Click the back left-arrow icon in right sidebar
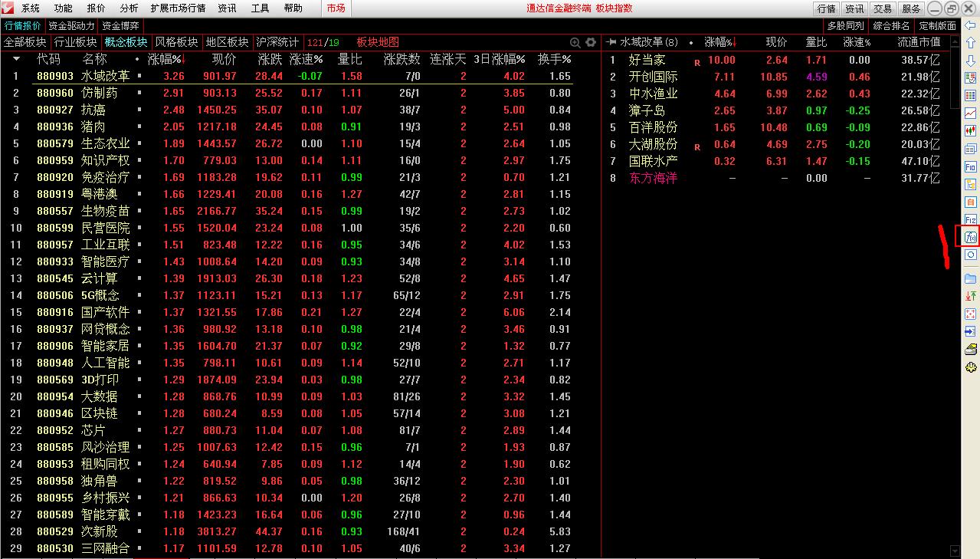Screen dimensions: 980x559 tap(970, 25)
